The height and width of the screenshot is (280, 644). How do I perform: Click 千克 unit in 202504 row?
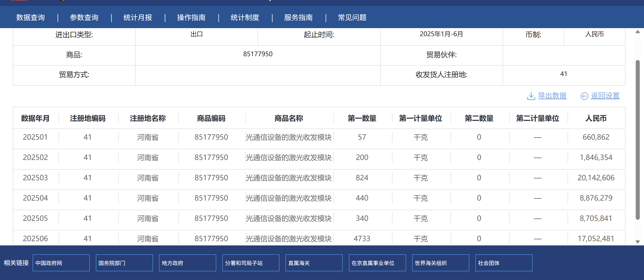click(420, 198)
